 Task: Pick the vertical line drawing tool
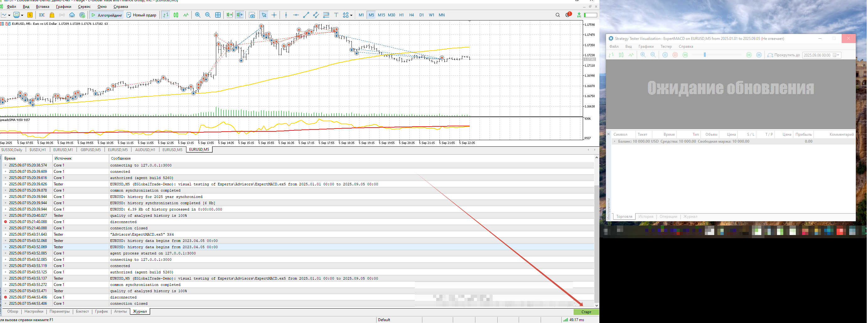286,15
